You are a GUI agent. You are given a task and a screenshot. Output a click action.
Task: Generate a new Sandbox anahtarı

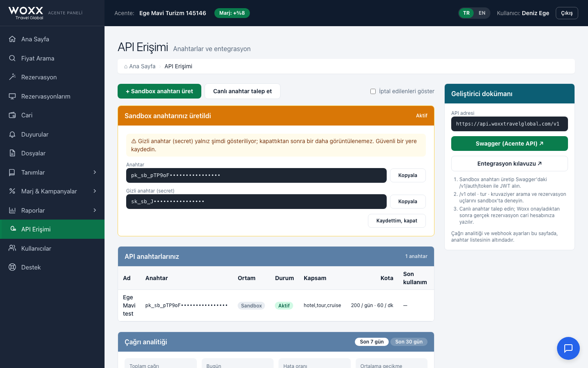159,91
